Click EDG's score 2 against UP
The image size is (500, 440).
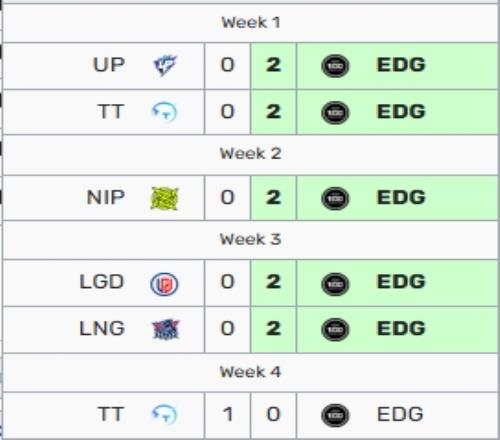tap(273, 66)
